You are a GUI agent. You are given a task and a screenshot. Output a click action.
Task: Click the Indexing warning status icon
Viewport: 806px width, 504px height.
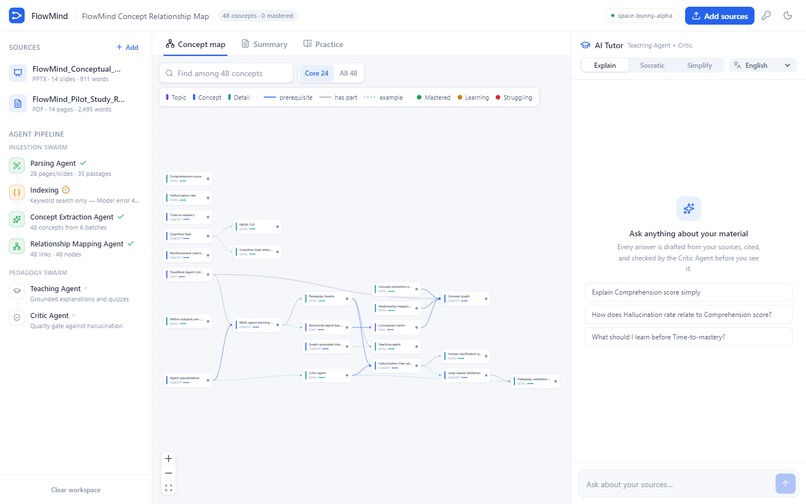coord(65,190)
